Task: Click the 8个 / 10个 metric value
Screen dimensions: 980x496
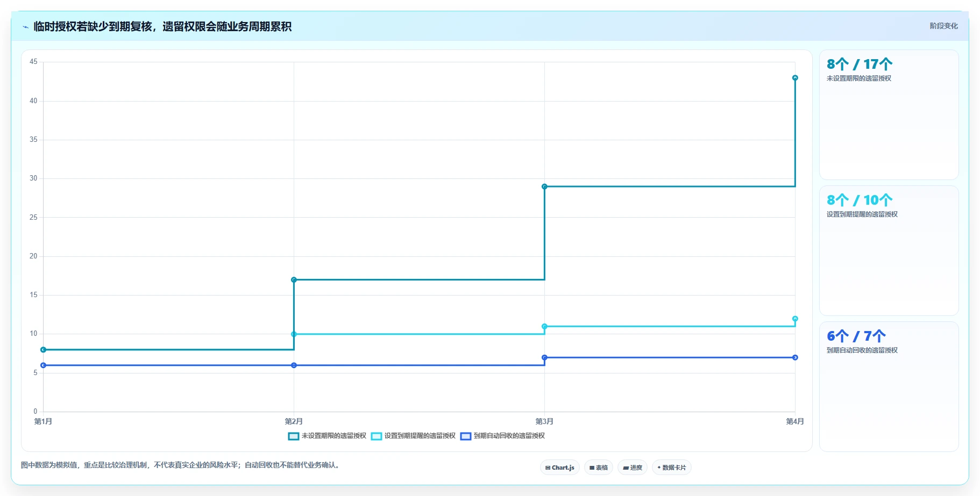Action: pyautogui.click(x=860, y=200)
